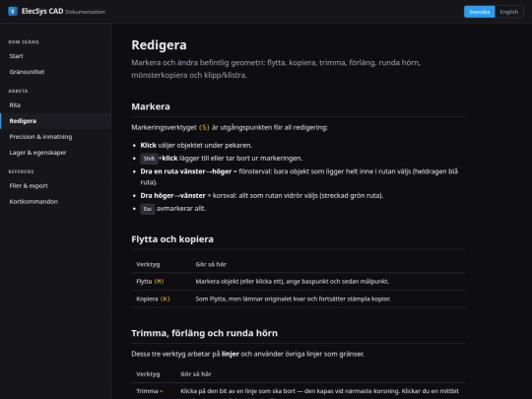532x399 pixels.
Task: Click the Markera section heading
Action: [x=151, y=106]
